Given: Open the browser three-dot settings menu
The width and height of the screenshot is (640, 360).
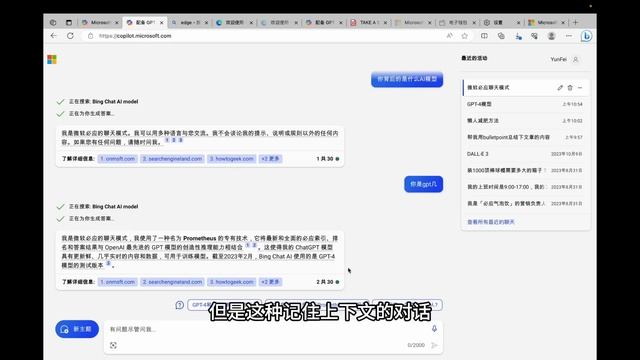Looking at the screenshot, I should [569, 36].
